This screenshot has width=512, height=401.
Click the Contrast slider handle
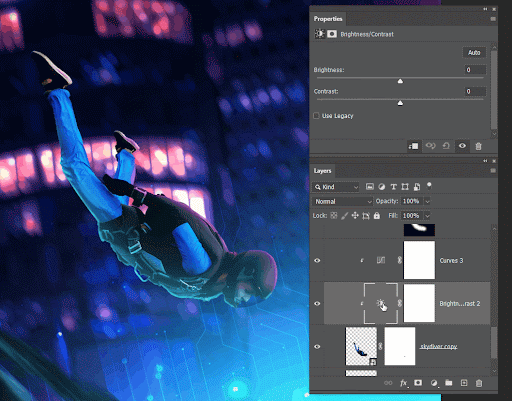(x=400, y=103)
